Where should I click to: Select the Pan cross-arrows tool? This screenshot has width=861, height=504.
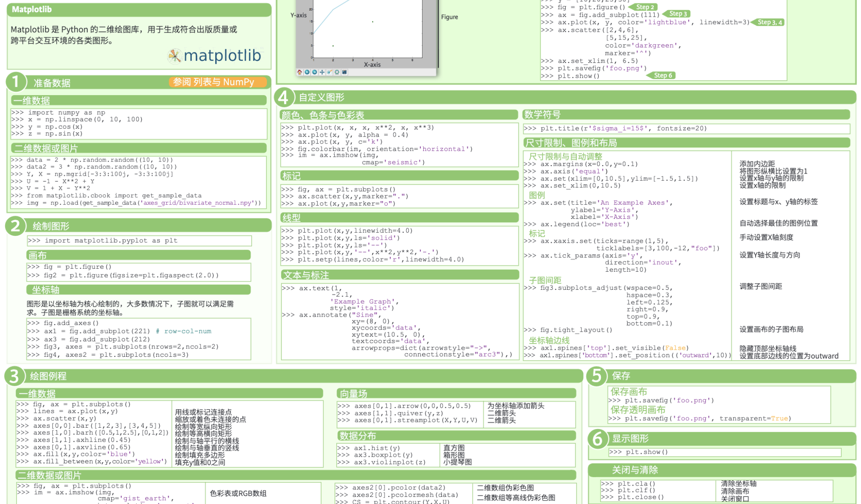coord(322,72)
